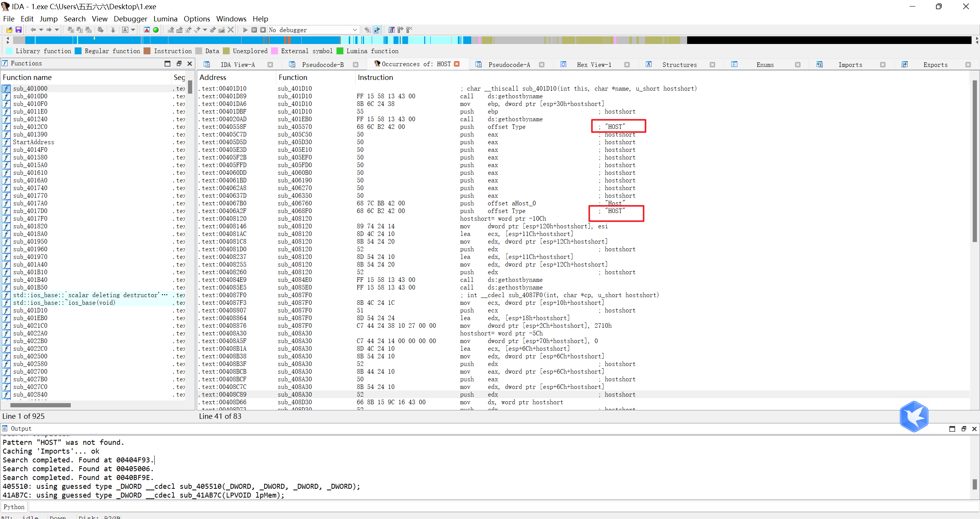Click the green circle toolbar icon
980x519 pixels.
tap(156, 30)
